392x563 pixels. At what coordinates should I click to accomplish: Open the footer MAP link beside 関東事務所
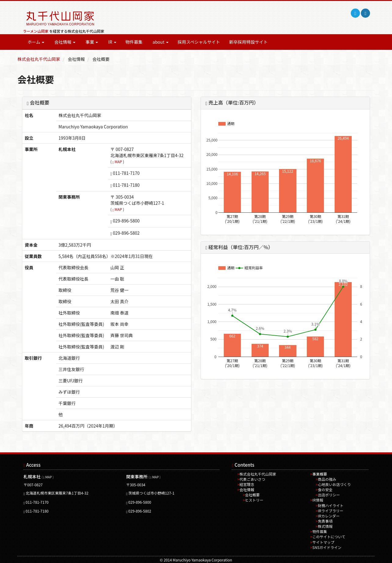click(154, 477)
